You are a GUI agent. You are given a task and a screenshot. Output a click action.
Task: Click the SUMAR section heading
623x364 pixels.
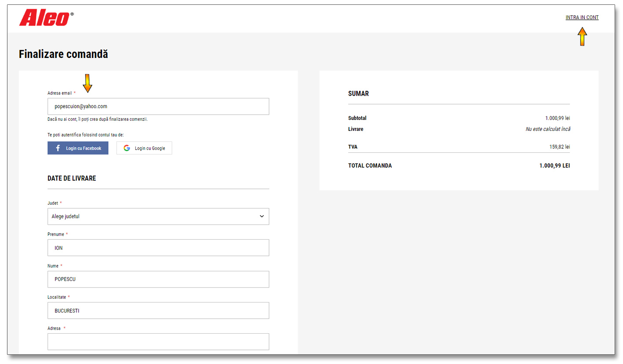pos(358,94)
